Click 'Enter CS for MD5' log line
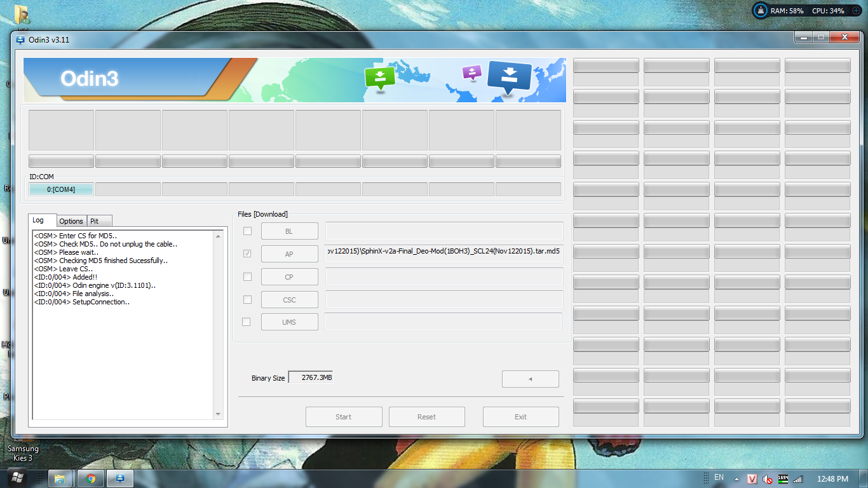Screen dimensions: 868x488 pos(76,236)
